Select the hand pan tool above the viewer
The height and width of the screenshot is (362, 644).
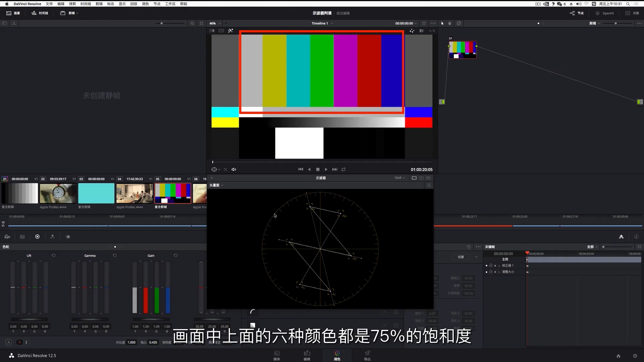449,23
